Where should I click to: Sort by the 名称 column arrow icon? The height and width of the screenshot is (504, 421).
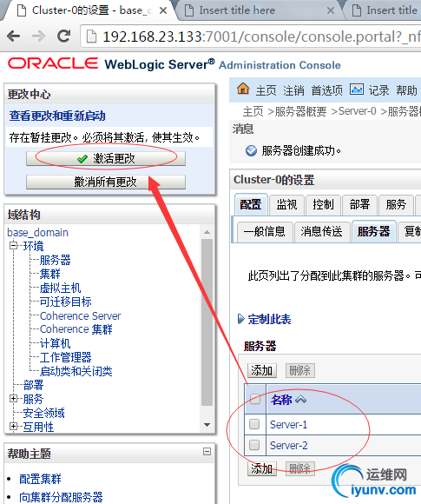300,400
